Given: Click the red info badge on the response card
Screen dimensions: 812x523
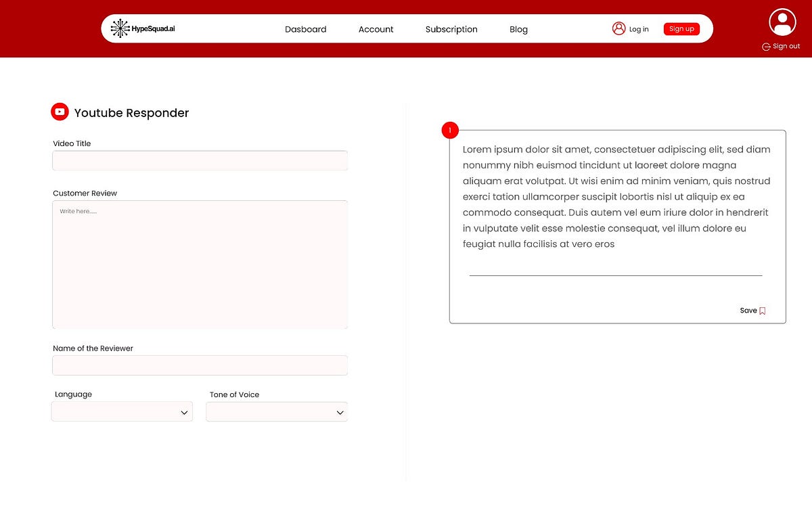Looking at the screenshot, I should click(450, 129).
